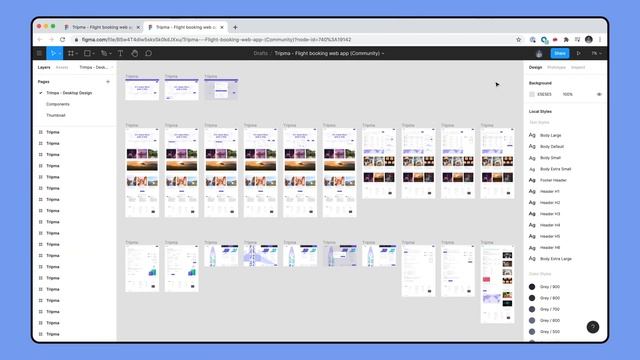Open the Figma main menu
This screenshot has width=640, height=360.
[39, 53]
